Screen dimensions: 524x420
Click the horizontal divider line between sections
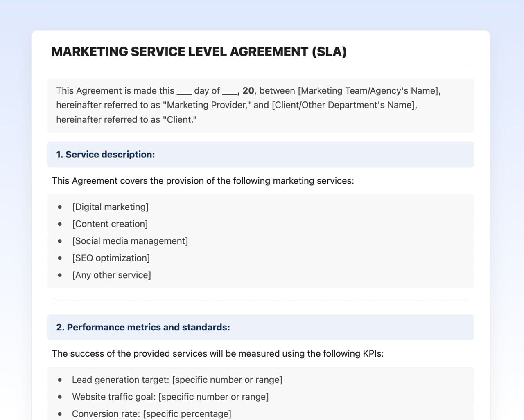(260, 301)
